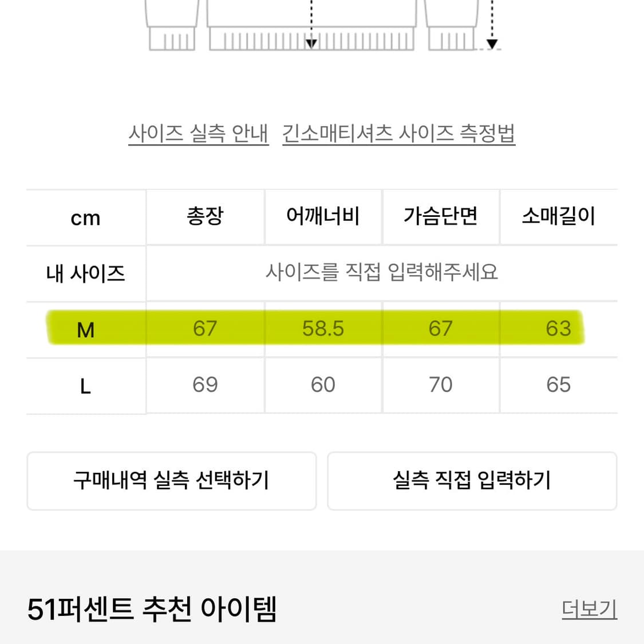Screen dimensions: 644x644
Task: Select the M row sleeve value 63
Action: tap(558, 328)
